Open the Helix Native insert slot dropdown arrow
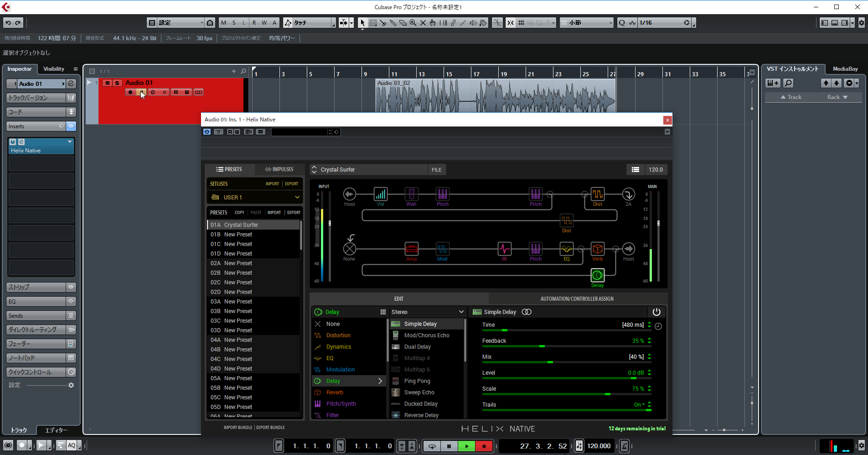 coord(70,142)
